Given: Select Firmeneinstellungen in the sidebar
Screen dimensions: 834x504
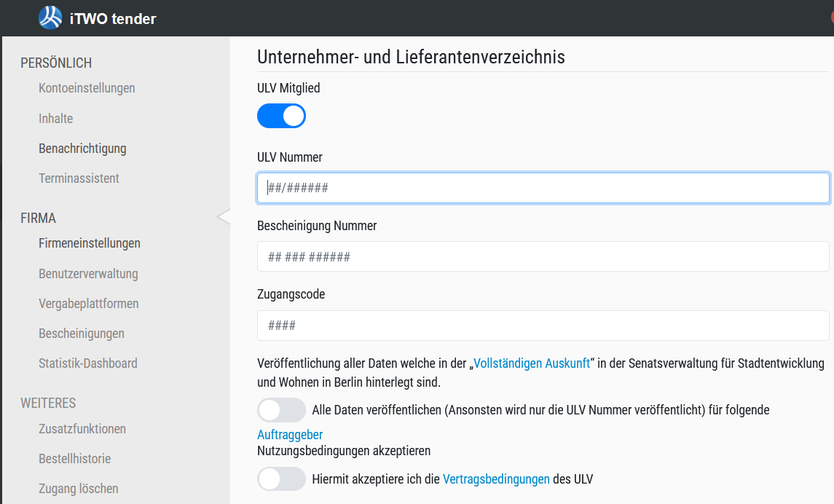Looking at the screenshot, I should pyautogui.click(x=90, y=243).
